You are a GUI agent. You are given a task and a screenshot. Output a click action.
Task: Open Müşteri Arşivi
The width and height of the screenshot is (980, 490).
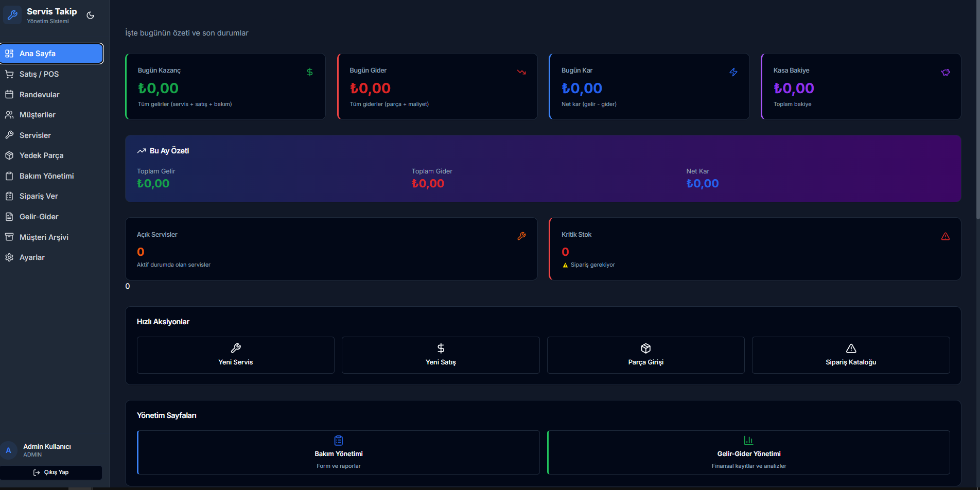pos(51,237)
